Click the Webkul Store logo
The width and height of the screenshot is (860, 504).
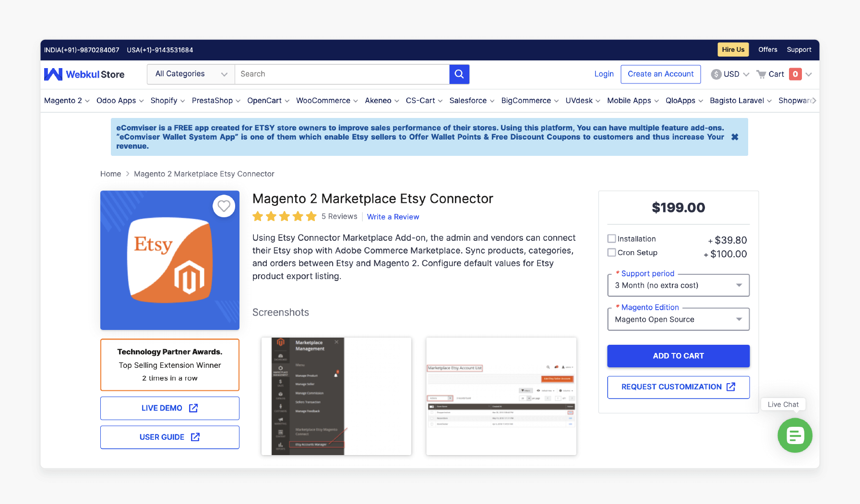[84, 74]
